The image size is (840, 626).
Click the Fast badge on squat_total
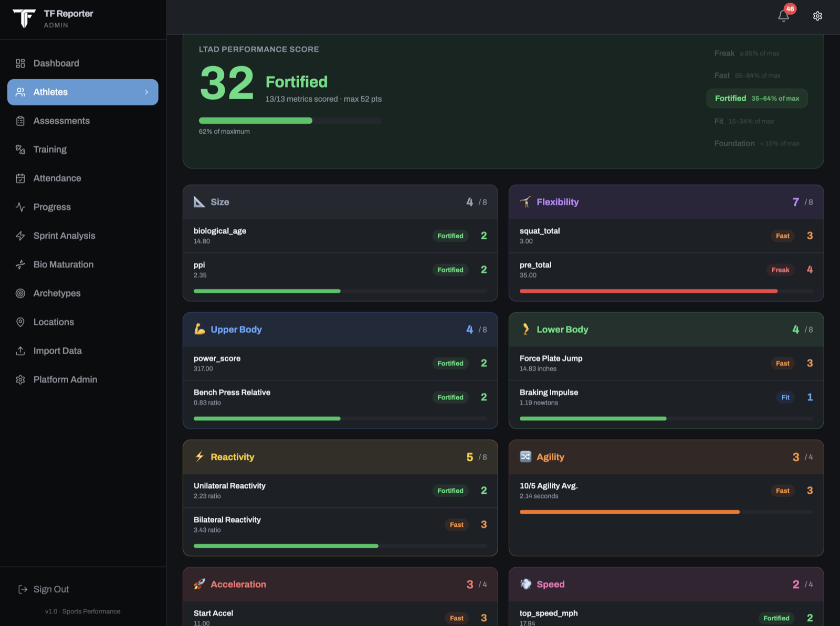click(783, 236)
